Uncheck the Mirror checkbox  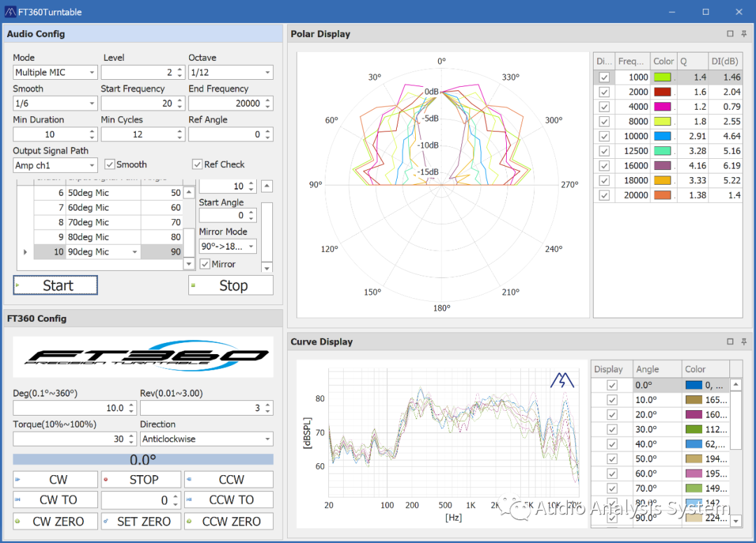(x=205, y=264)
